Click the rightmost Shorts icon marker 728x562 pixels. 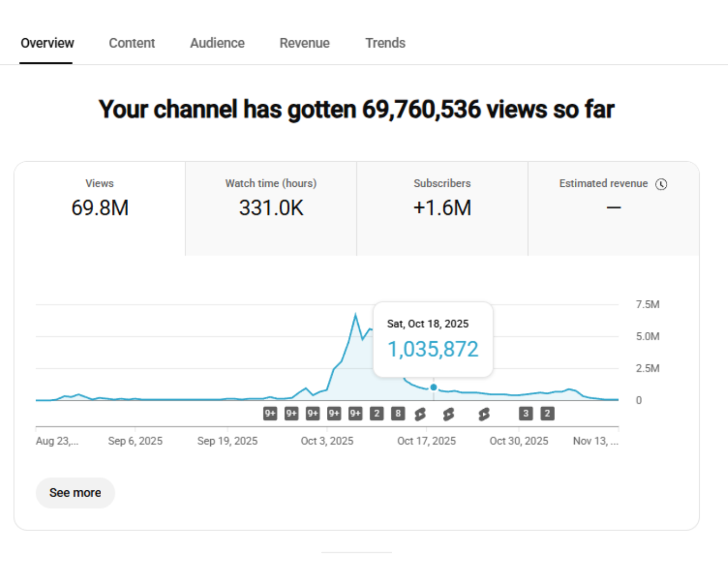(484, 414)
